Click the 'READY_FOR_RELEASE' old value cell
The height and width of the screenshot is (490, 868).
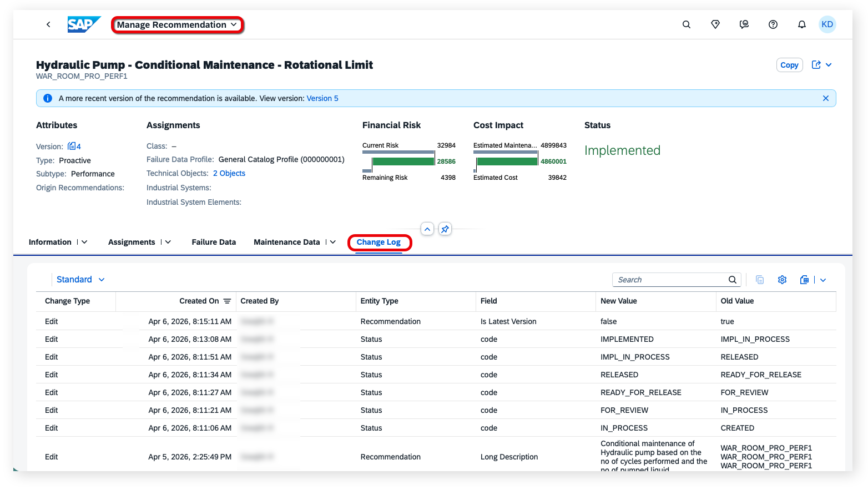click(x=761, y=375)
